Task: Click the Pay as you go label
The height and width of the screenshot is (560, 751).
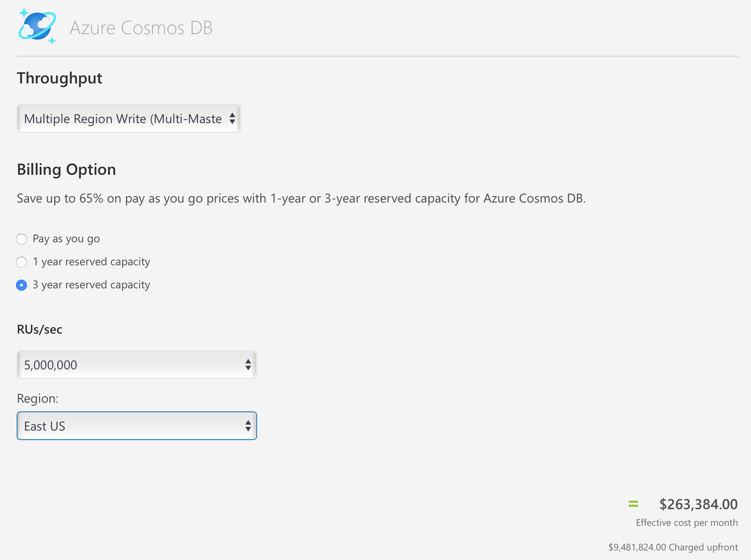Action: (x=66, y=239)
